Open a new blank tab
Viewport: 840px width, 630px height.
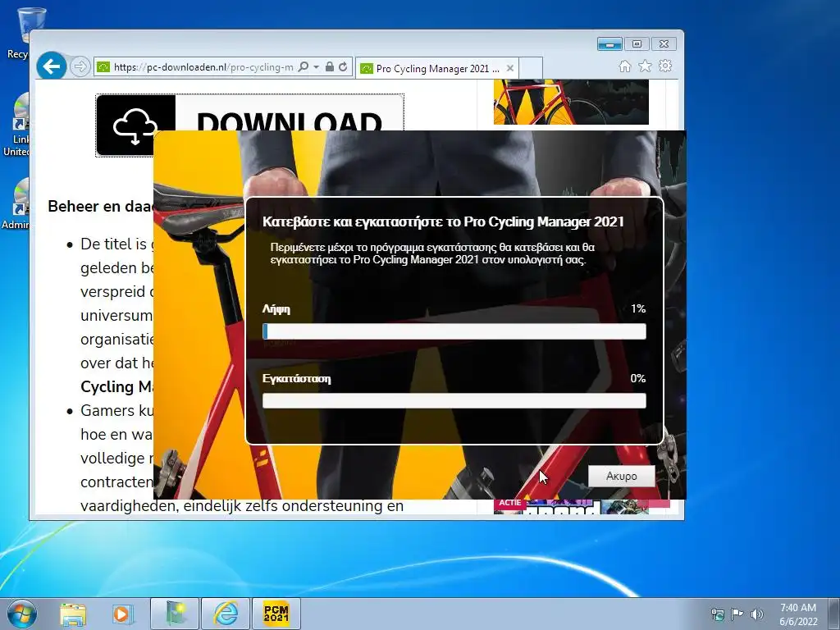[531, 68]
